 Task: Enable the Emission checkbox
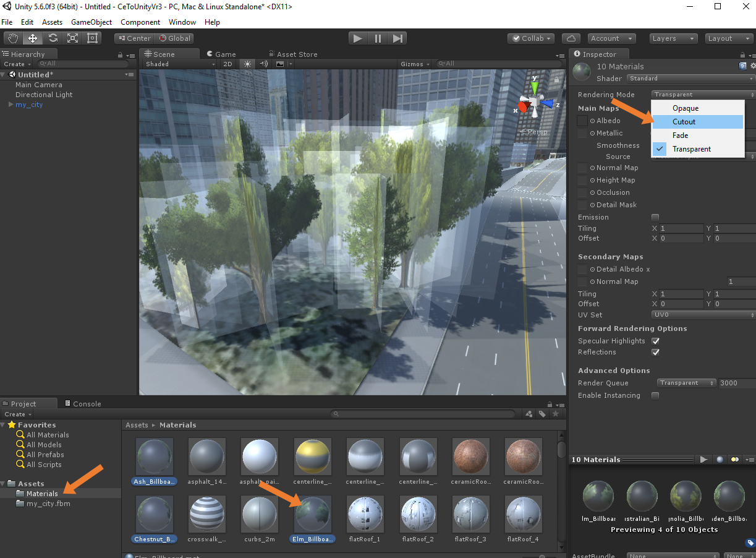[x=655, y=217]
